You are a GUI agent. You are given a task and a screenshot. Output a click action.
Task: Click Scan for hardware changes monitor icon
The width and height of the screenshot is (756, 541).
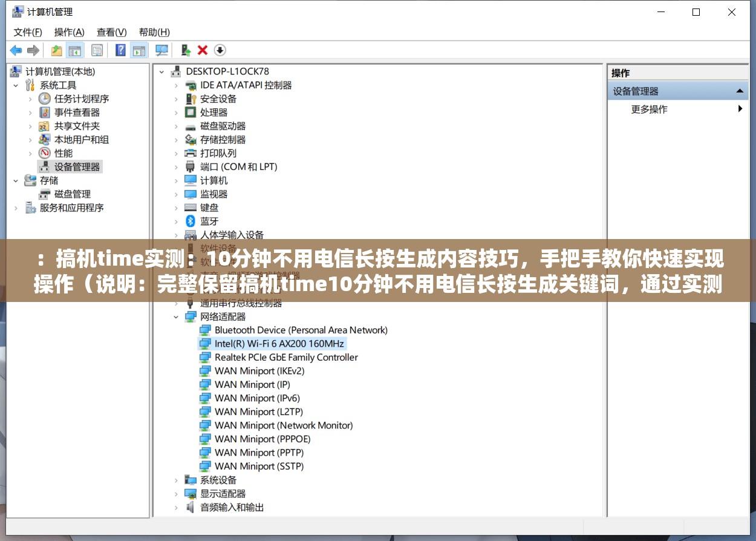[161, 50]
